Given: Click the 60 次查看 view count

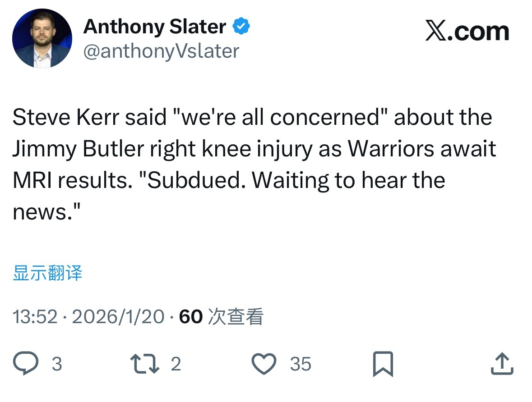Looking at the screenshot, I should (x=221, y=317).
